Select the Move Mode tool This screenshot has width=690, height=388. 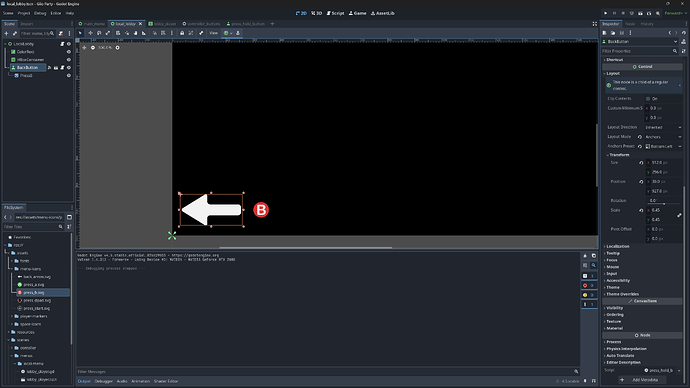90,33
